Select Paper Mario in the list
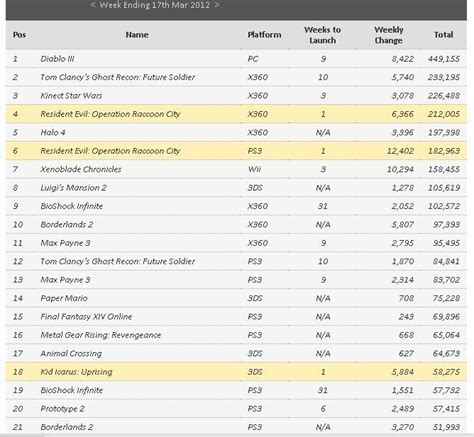Screen dimensions: 474x437 [64, 298]
